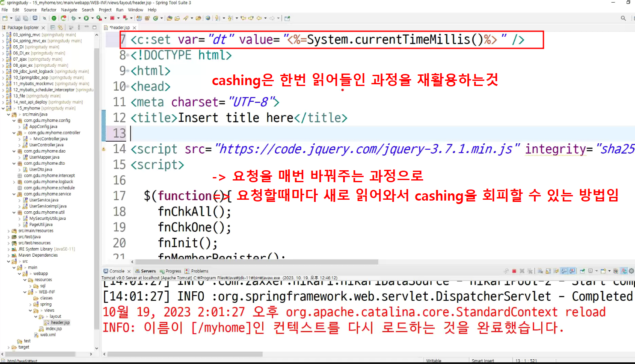Open the Navigate menu

[x=69, y=9]
